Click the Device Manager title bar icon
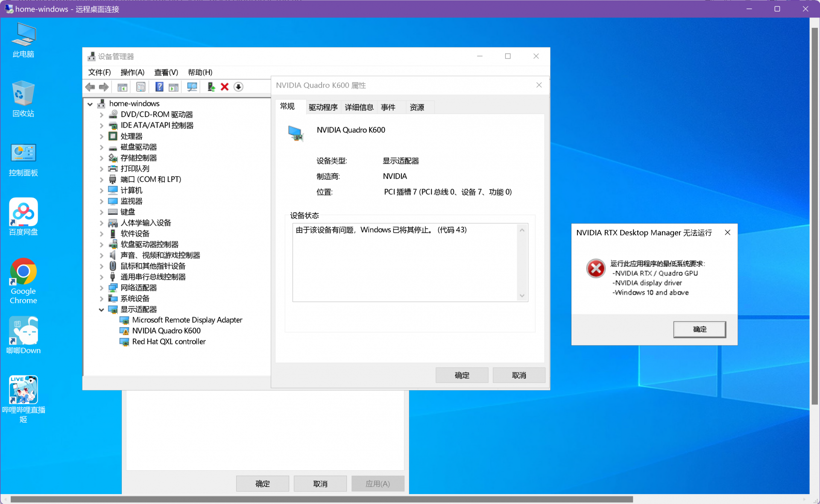 point(91,56)
